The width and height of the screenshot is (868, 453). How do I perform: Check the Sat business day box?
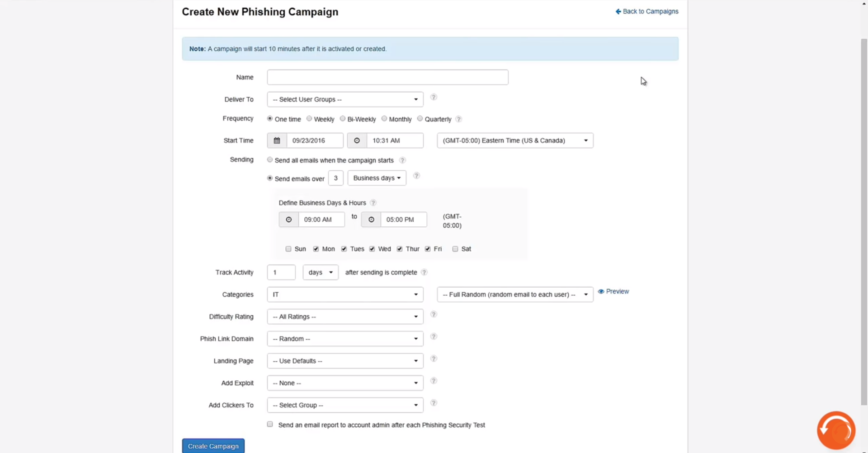(455, 249)
